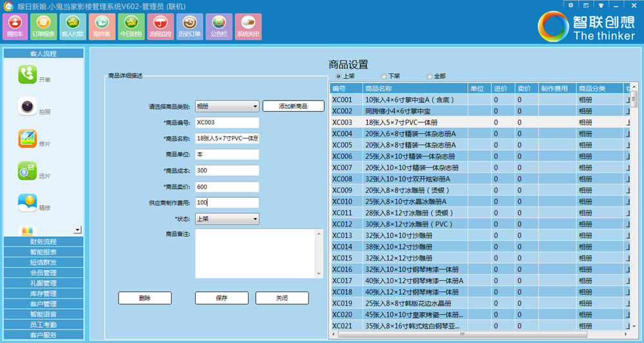644x343 pixels.
Task: Select the 全部 radio button filter
Action: pos(429,77)
